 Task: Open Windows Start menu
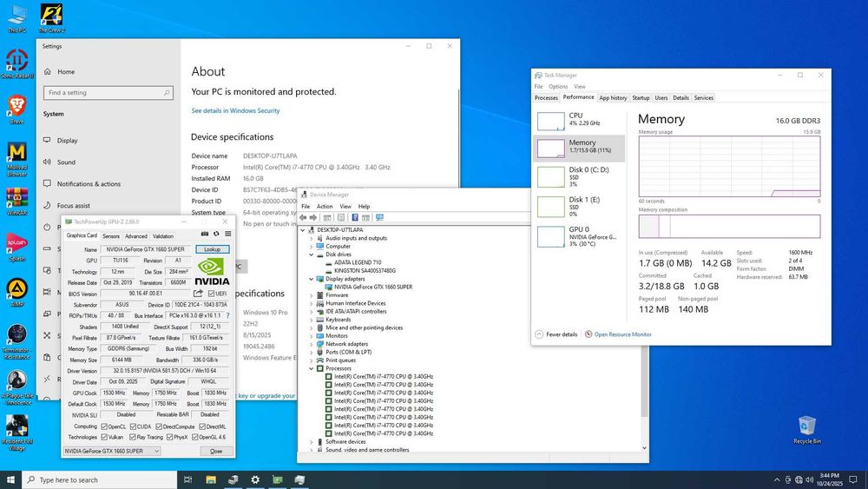tap(10, 479)
